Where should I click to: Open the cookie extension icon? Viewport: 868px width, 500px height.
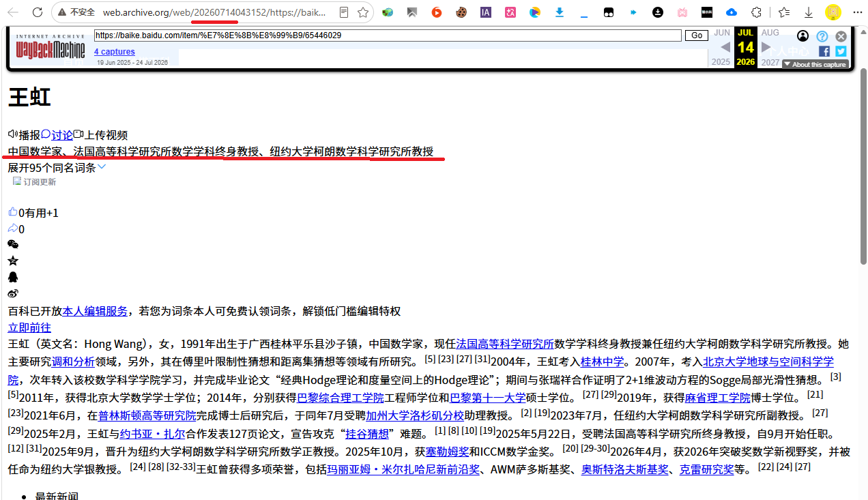pyautogui.click(x=461, y=12)
